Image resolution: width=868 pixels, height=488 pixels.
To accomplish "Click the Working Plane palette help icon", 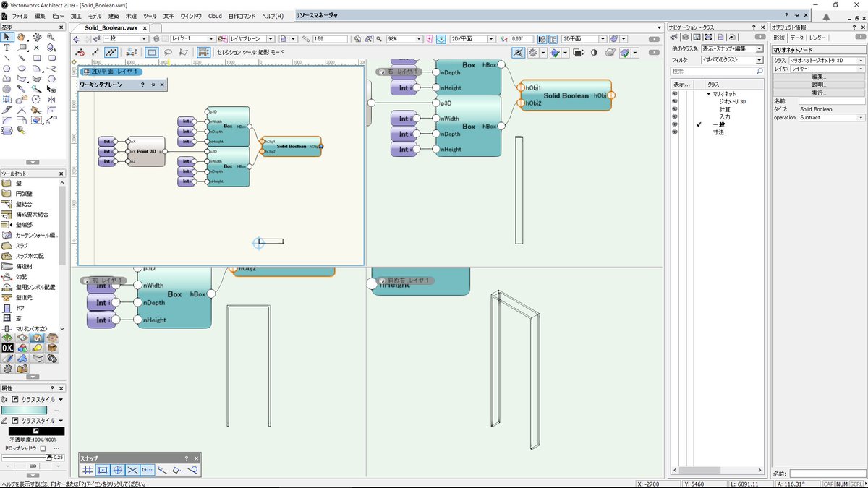I will (142, 85).
